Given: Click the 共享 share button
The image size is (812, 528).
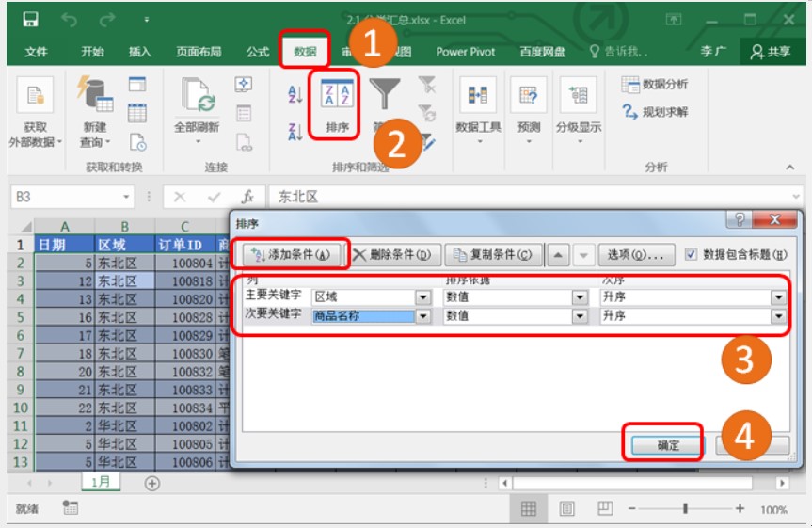Looking at the screenshot, I should (771, 52).
